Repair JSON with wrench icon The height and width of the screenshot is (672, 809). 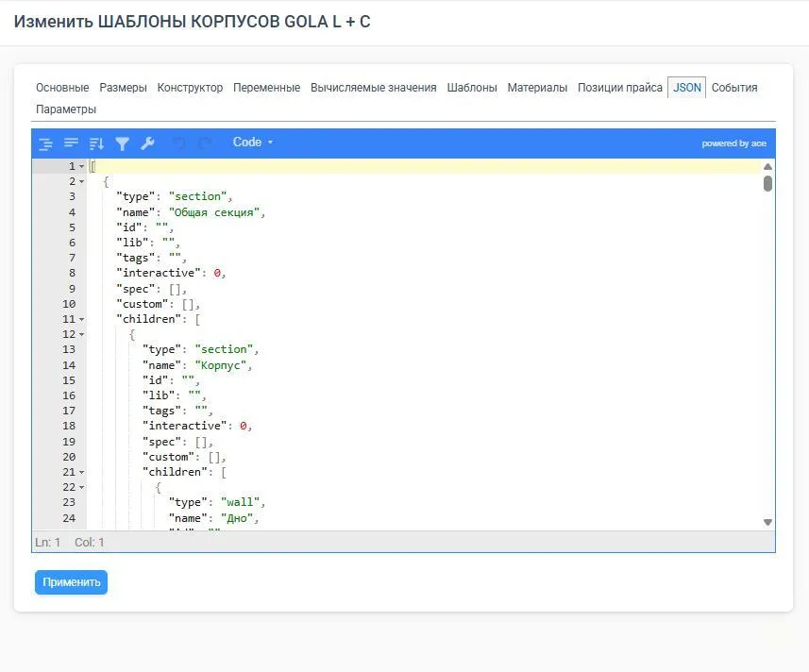tap(147, 143)
